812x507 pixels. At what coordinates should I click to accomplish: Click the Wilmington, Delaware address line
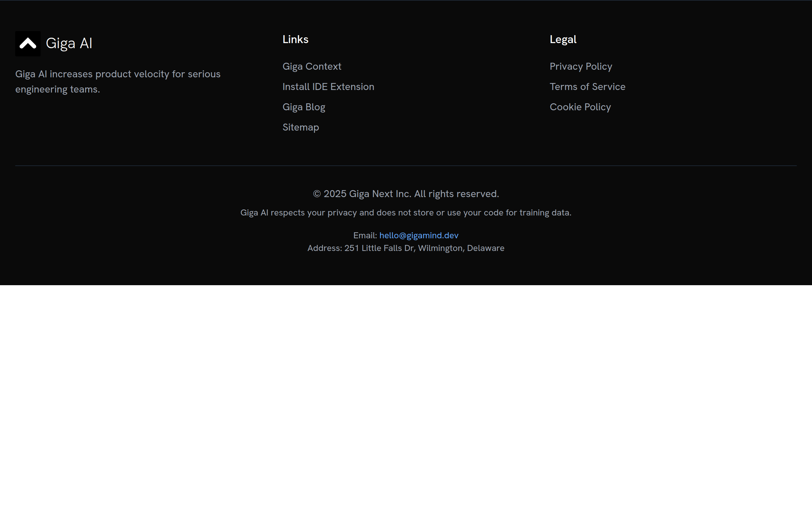tap(406, 248)
